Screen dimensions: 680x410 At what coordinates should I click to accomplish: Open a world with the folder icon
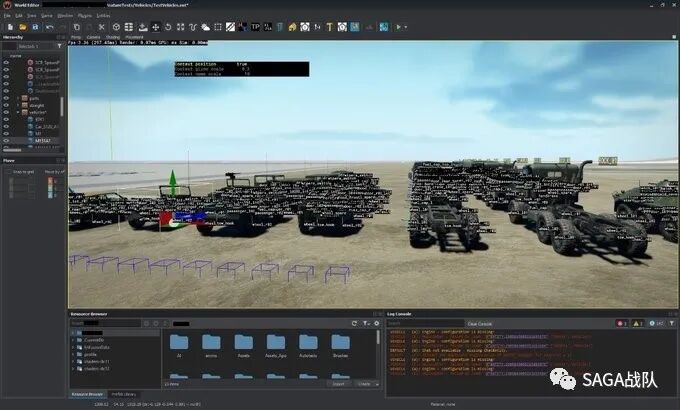click(x=23, y=27)
